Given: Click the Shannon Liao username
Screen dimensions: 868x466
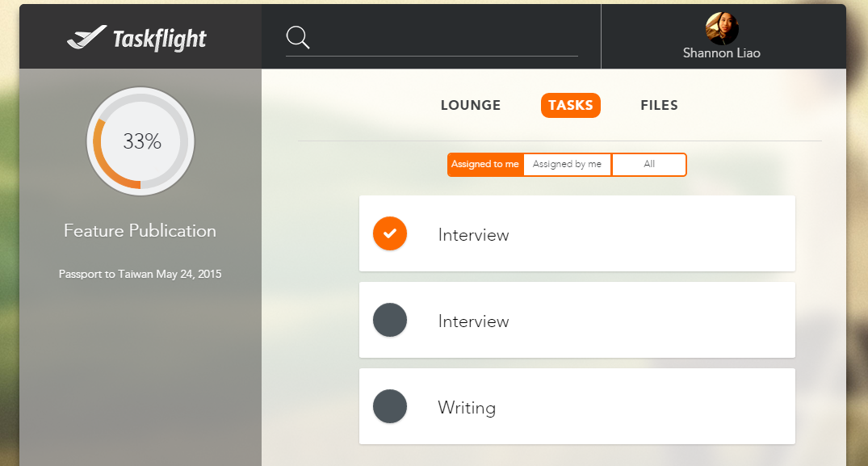Looking at the screenshot, I should tap(722, 53).
